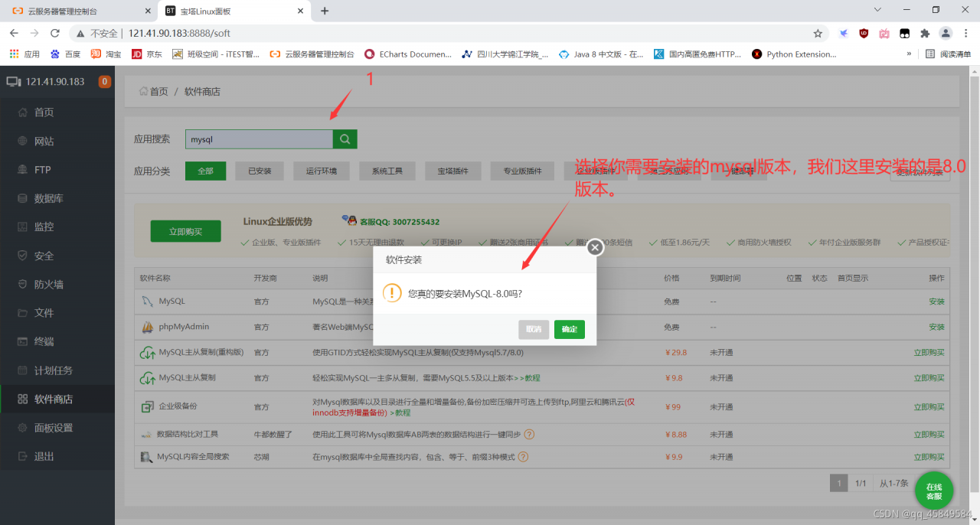980x525 pixels.
Task: Reload the page
Action: (55, 34)
